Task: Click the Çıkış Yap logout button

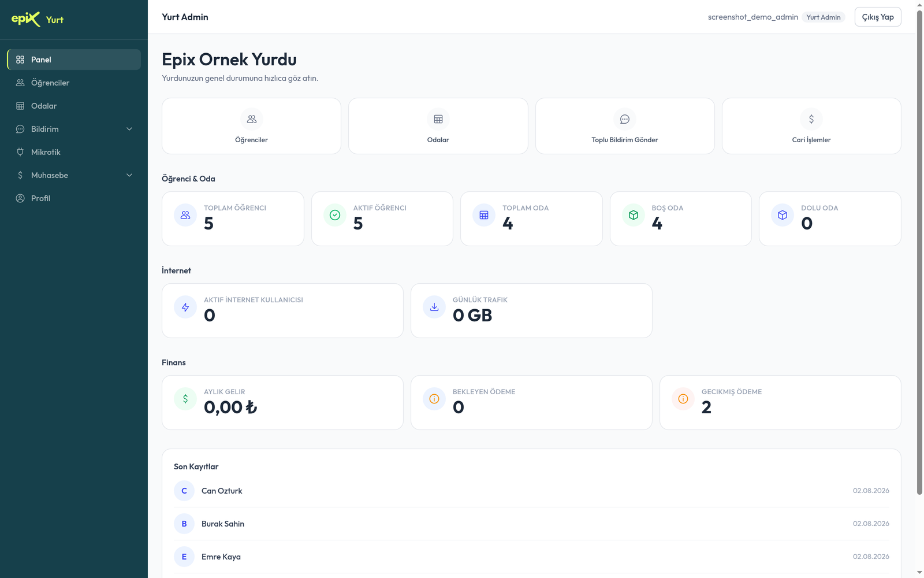Action: (x=878, y=17)
